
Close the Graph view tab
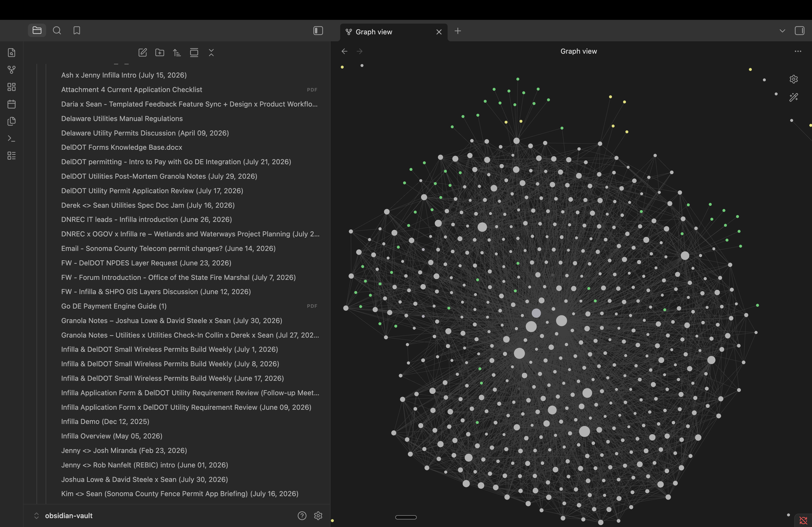pyautogui.click(x=439, y=32)
